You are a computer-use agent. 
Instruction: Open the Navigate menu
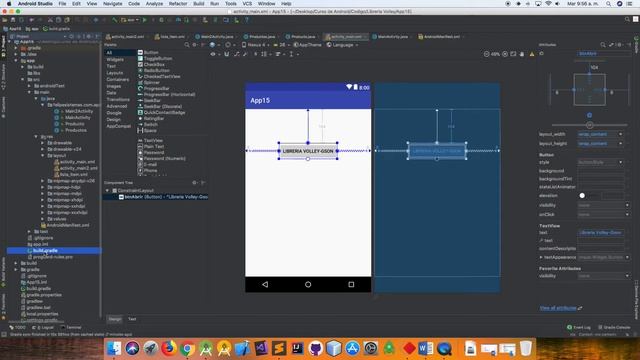(113, 4)
